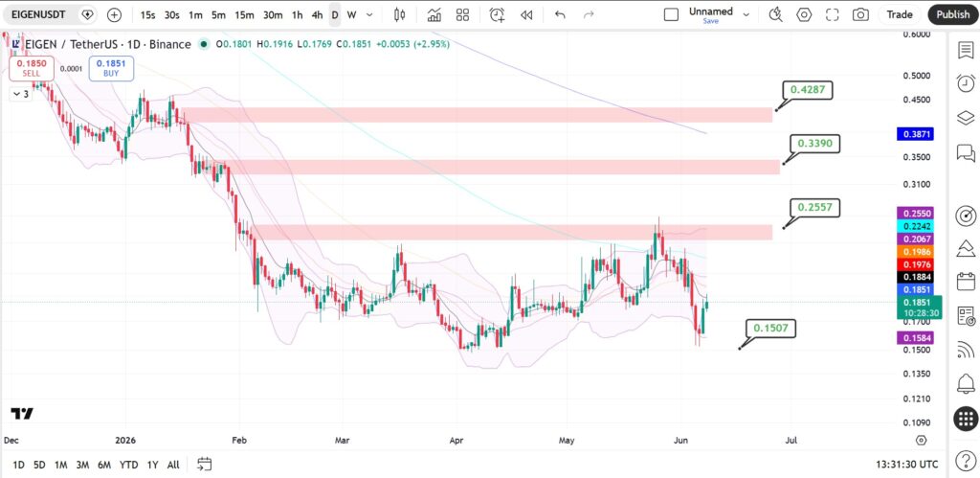Open the indicator templates grid
This screenshot has width=980, height=478.
coord(462,14)
